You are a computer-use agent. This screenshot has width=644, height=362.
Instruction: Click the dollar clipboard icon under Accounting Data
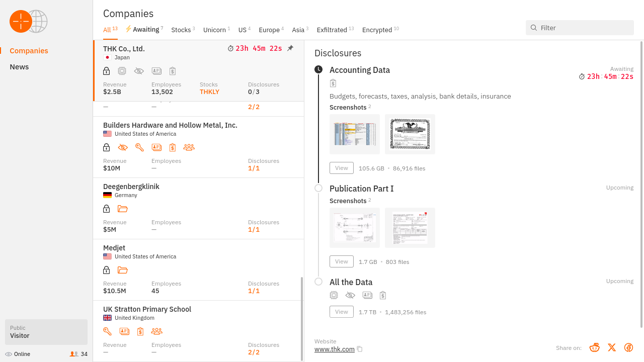pos(333,83)
